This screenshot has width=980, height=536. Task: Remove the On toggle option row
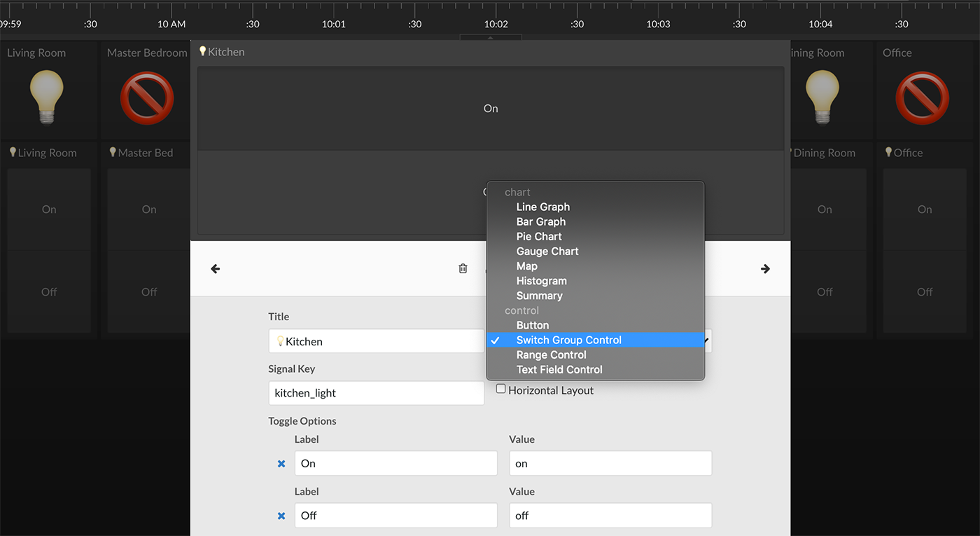(281, 464)
